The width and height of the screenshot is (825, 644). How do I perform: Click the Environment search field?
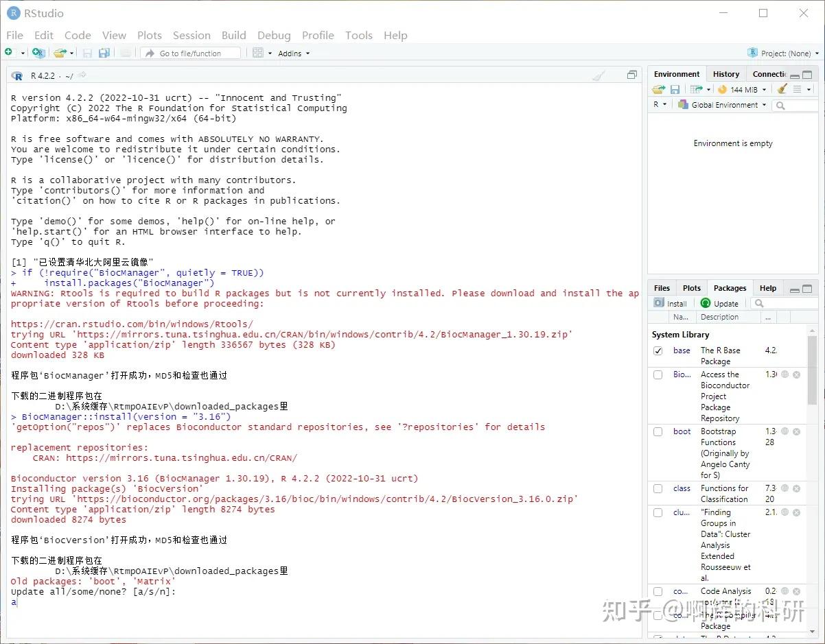pos(796,105)
